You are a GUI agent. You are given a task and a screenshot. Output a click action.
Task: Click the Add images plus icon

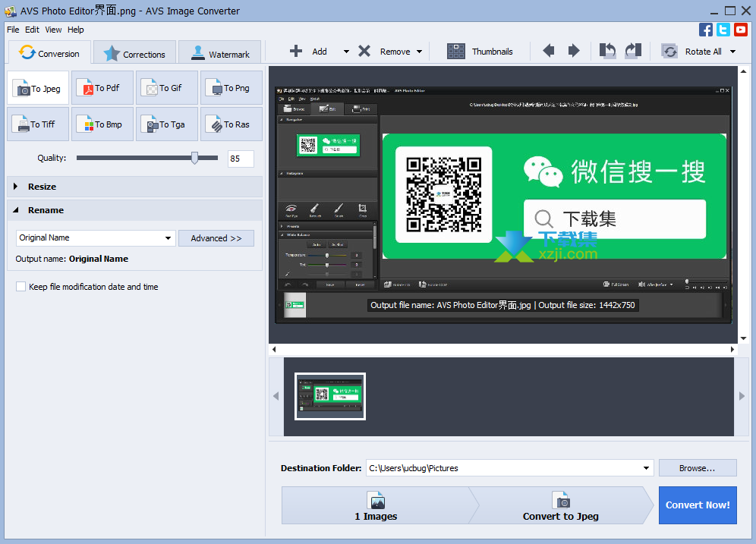[296, 51]
